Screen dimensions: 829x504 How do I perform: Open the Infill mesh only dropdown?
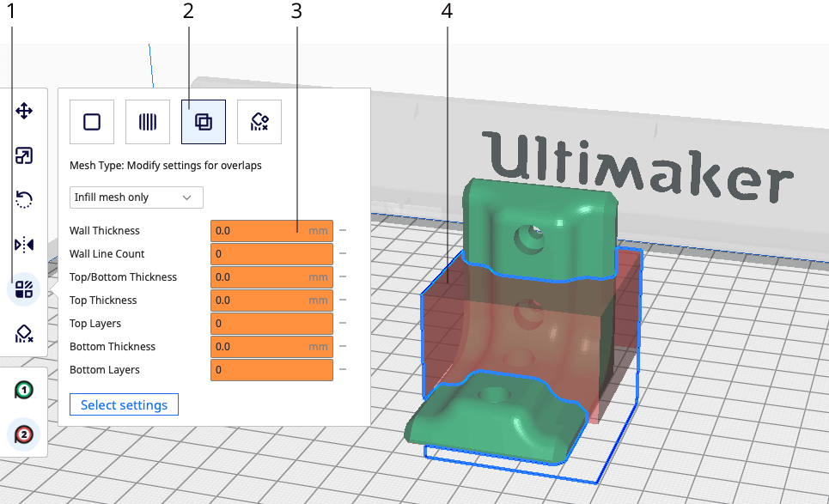pyautogui.click(x=136, y=197)
